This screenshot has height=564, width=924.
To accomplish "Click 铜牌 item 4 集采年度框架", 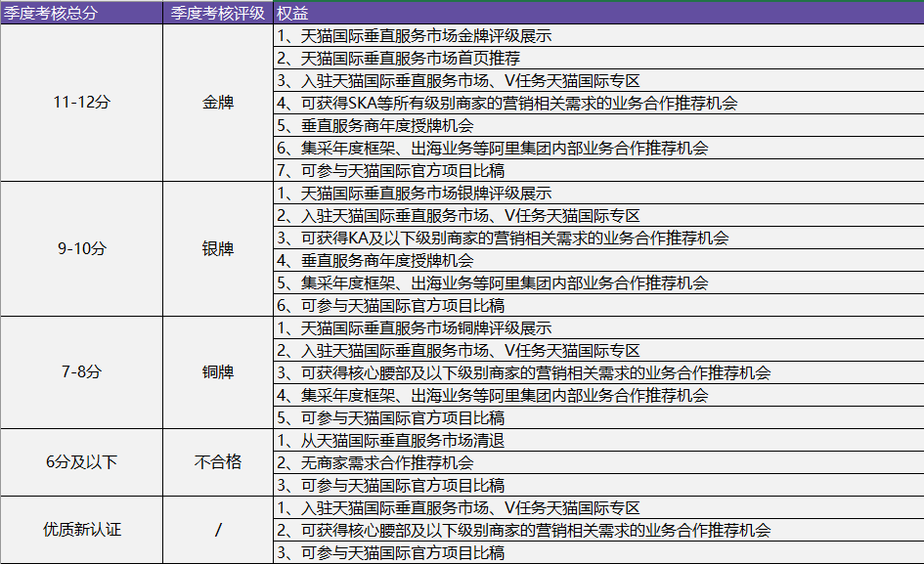I will click(x=598, y=396).
